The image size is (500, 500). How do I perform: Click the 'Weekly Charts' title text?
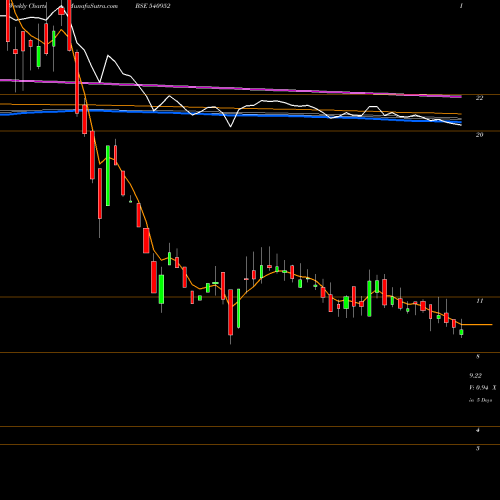tap(28, 6)
